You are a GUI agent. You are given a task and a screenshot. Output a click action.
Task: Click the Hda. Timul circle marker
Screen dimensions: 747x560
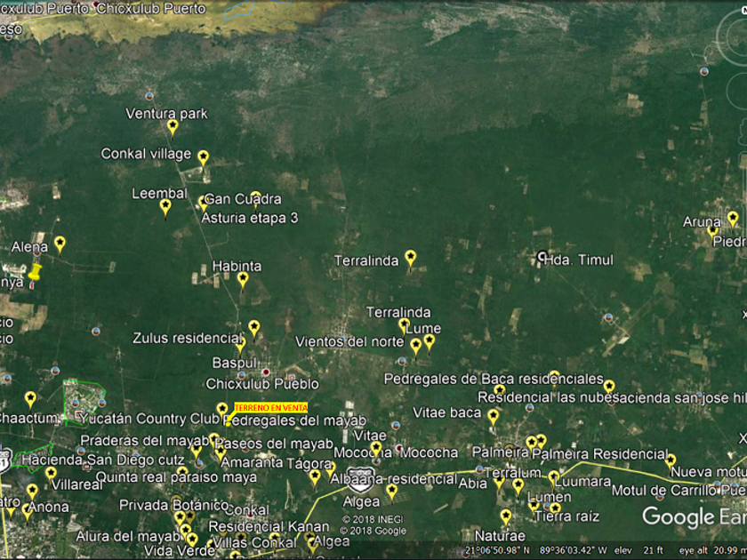click(x=542, y=257)
